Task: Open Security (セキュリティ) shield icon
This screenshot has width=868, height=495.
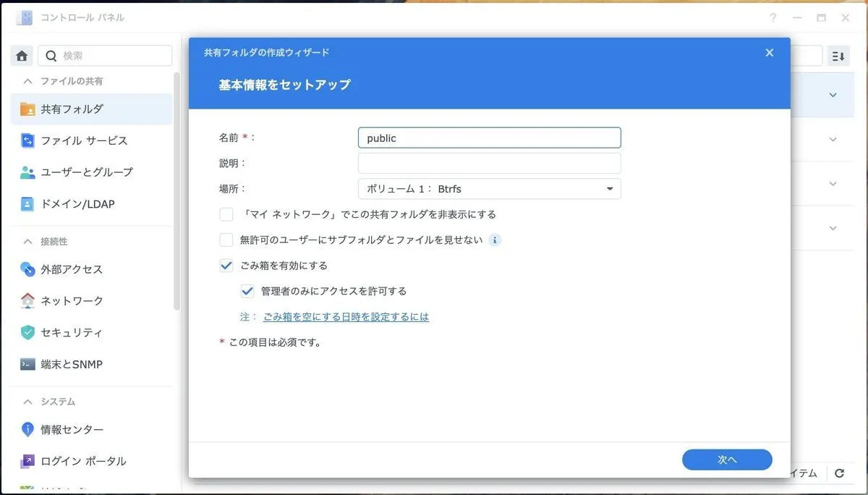Action: click(27, 333)
